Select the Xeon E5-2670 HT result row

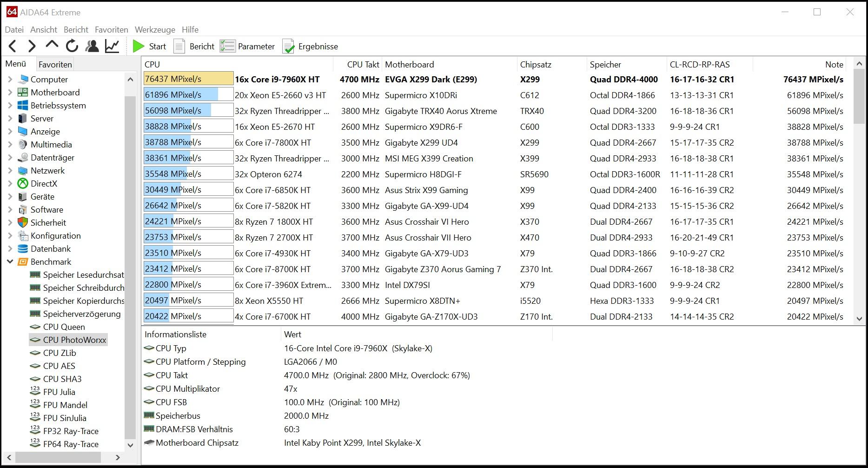click(494, 127)
